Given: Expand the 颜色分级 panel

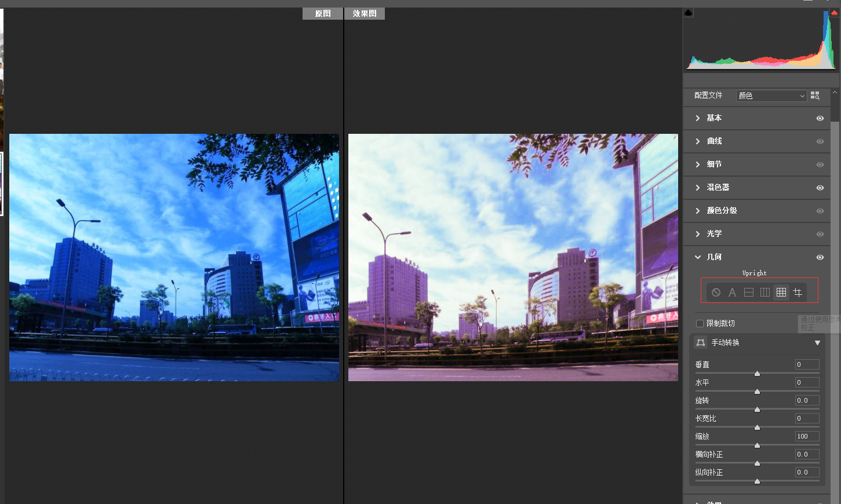Looking at the screenshot, I should click(698, 211).
